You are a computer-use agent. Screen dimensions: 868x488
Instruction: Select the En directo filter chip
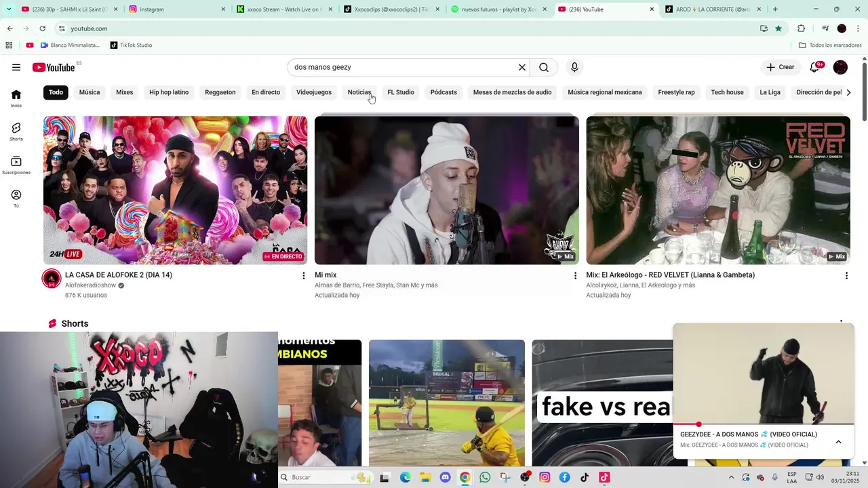[x=266, y=92]
